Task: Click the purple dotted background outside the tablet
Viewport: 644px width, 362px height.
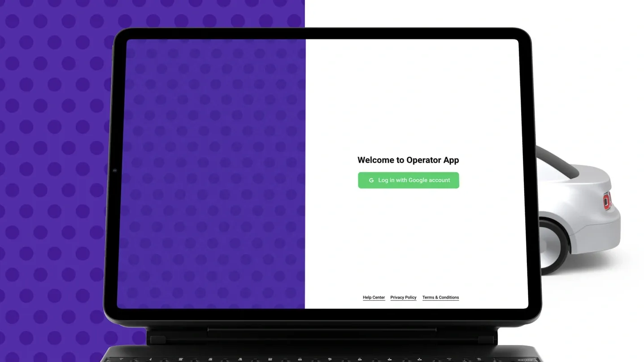Action: pos(54,179)
